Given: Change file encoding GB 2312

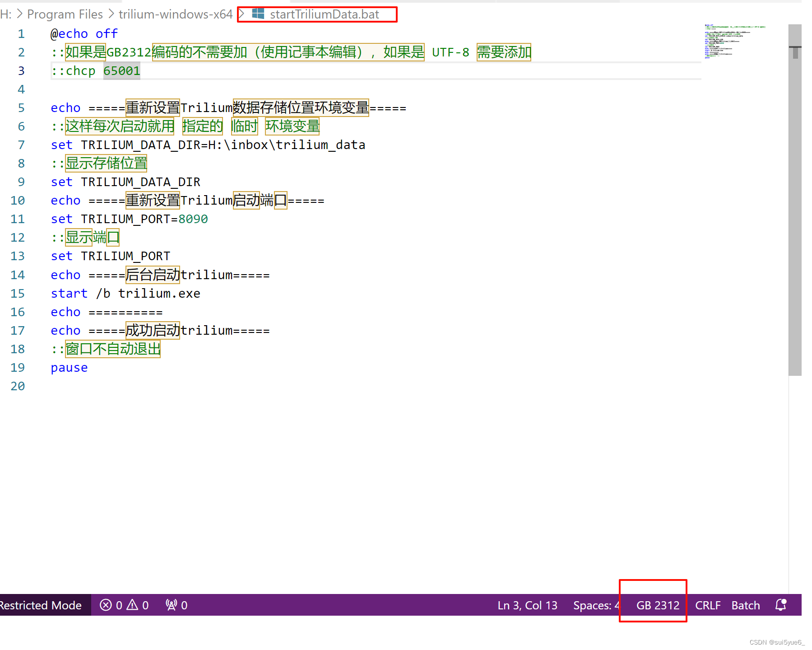Looking at the screenshot, I should (658, 605).
